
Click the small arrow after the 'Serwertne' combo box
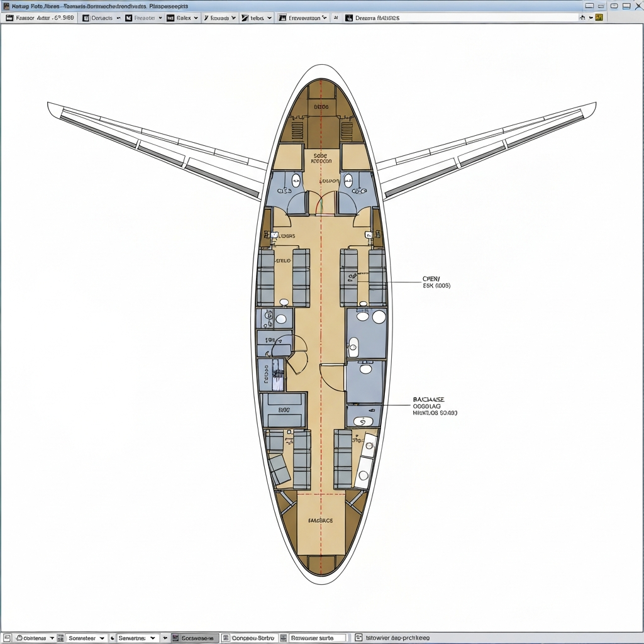[x=165, y=638]
